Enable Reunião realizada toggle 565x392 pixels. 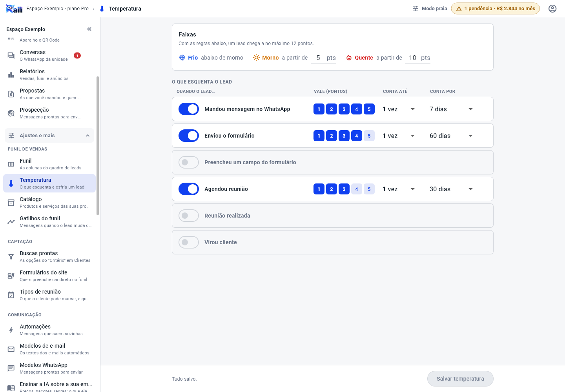(x=189, y=216)
